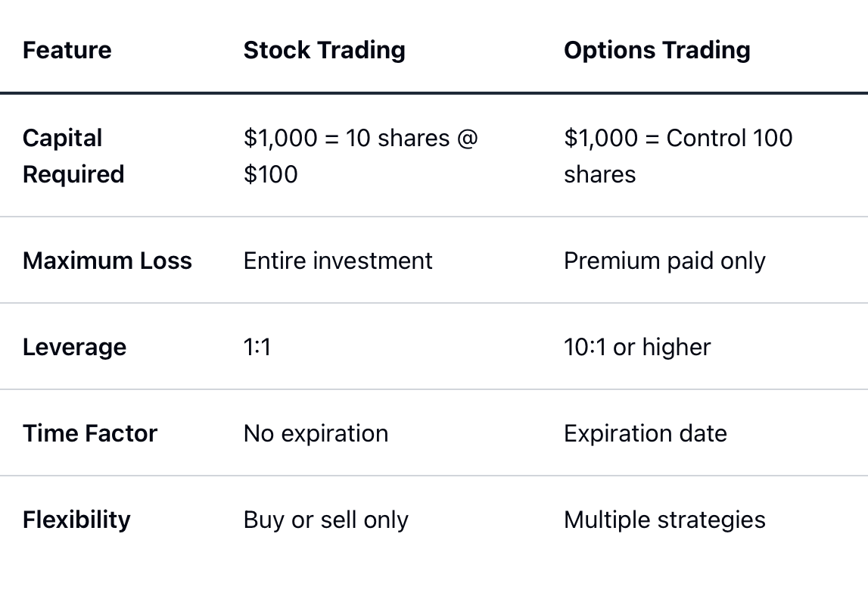Select the Buy or sell only cell
Screen dimensions: 868x590
(x=326, y=520)
